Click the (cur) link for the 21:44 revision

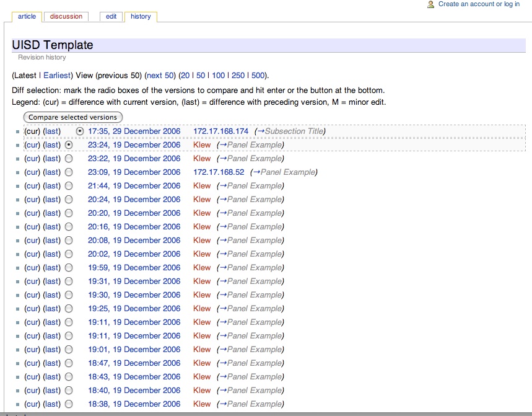(32, 186)
